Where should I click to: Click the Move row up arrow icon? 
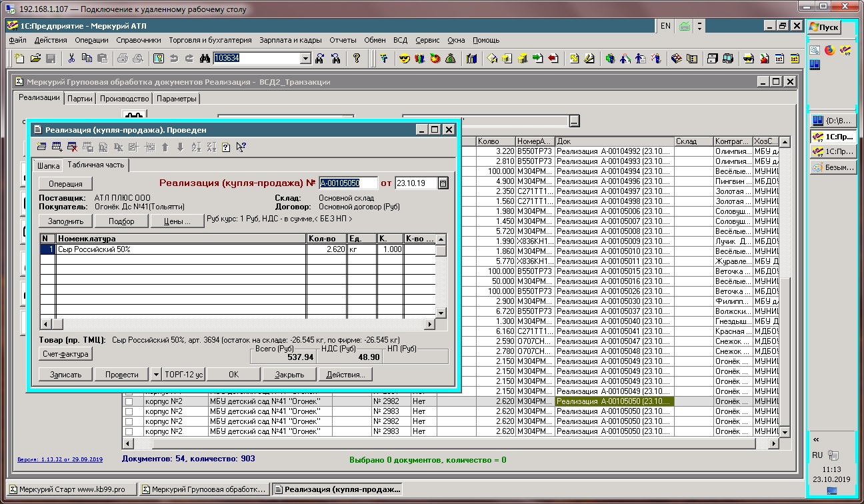point(165,147)
